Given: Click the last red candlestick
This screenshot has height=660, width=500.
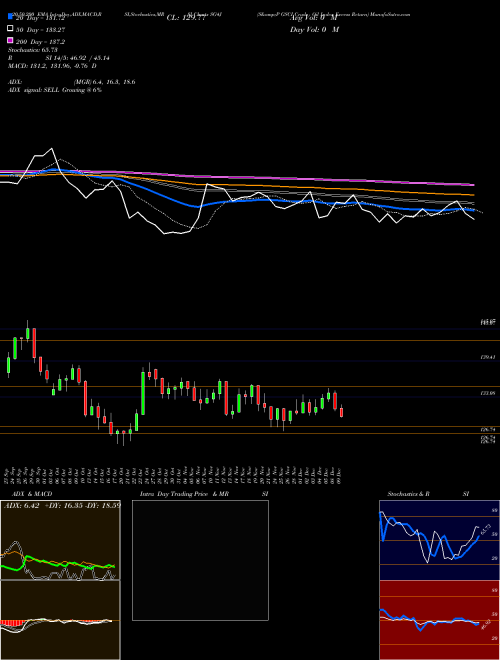Looking at the screenshot, I should pos(341,412).
